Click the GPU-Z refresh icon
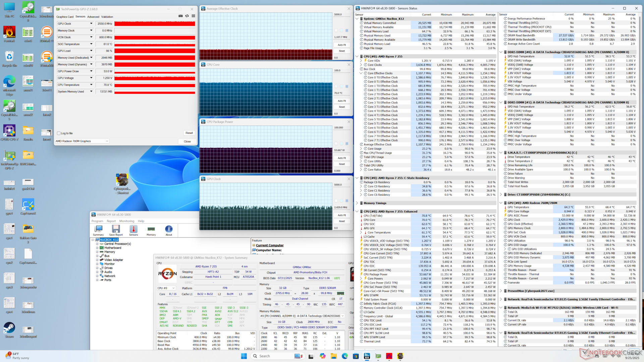Viewport: 644px width, 362px height. pos(187,16)
